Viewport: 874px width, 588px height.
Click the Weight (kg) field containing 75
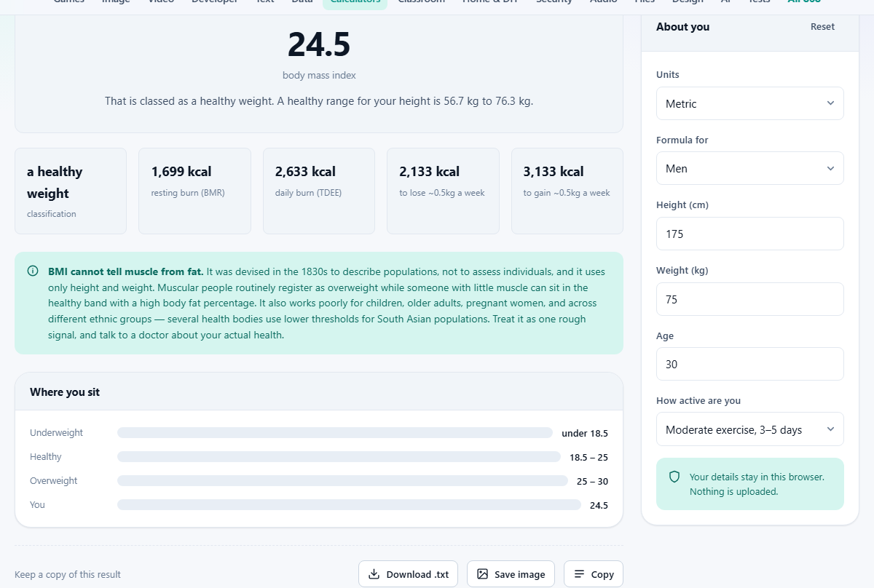[x=749, y=299]
